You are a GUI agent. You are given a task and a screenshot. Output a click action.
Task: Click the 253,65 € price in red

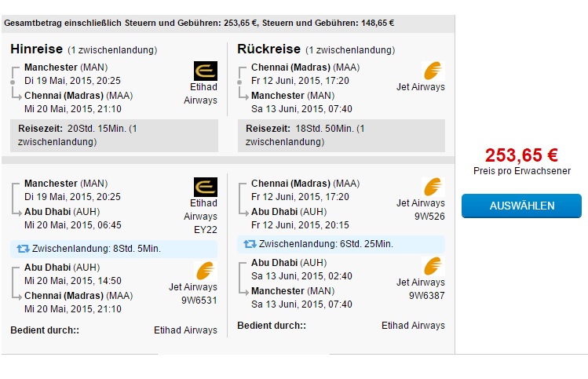(521, 155)
